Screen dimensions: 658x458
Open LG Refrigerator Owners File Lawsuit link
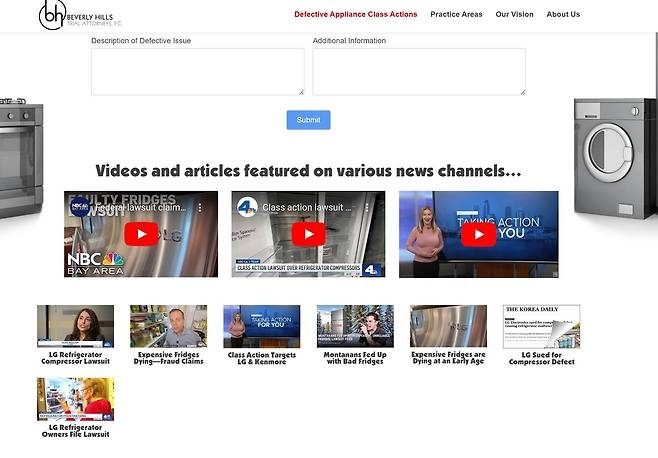coord(75,399)
